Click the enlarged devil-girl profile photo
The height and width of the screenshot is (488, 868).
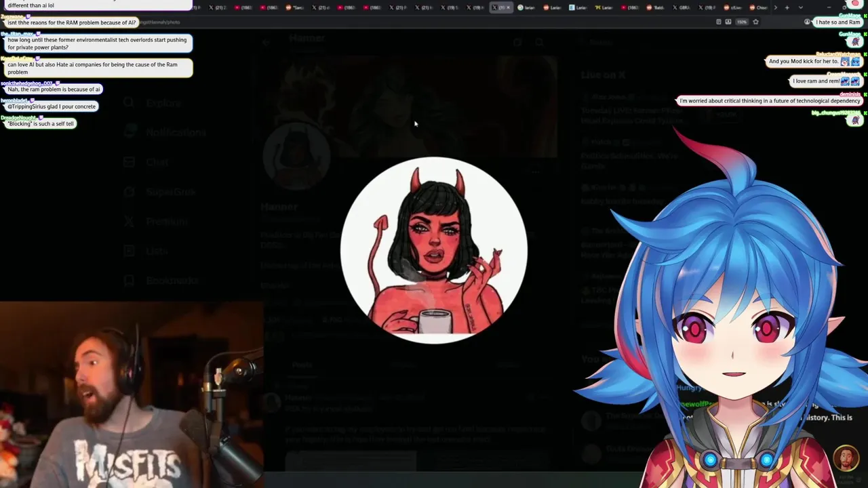pos(434,250)
